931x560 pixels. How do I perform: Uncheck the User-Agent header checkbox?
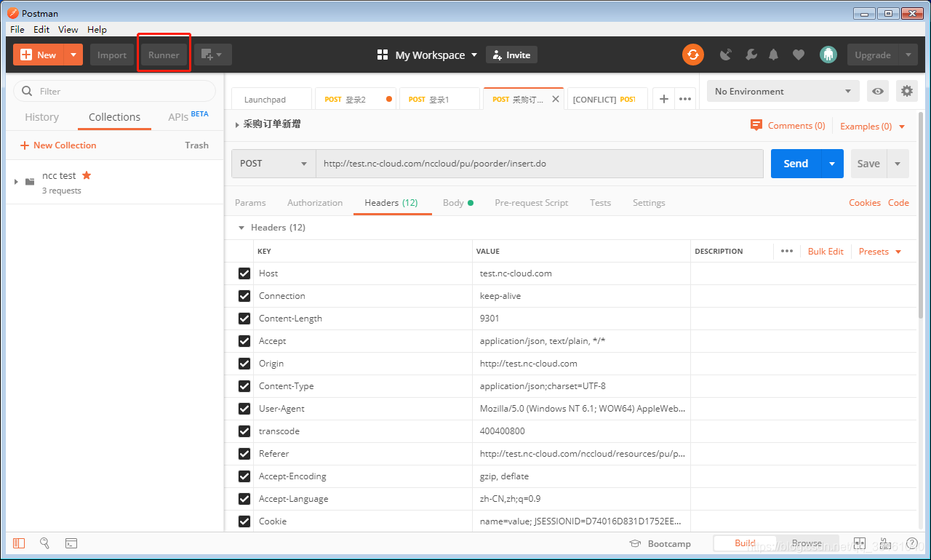[244, 409]
